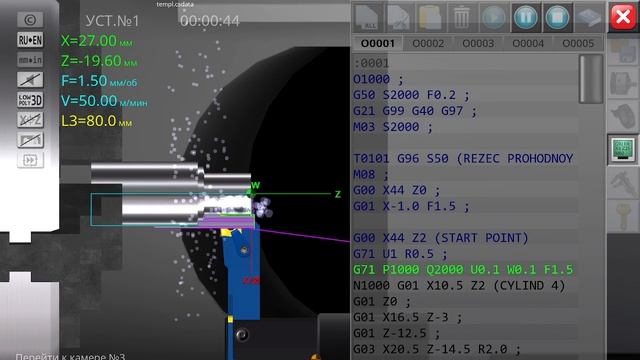Click the fast-forward simulation icon
Viewport: 640px width, 360px height.
[x=30, y=160]
